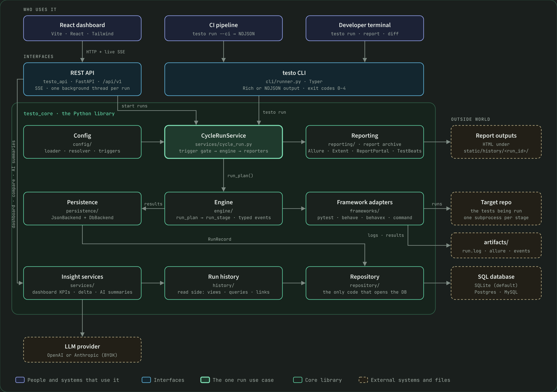Click the dashed External systems legend swatch
This screenshot has width=557, height=392.
pyautogui.click(x=363, y=380)
